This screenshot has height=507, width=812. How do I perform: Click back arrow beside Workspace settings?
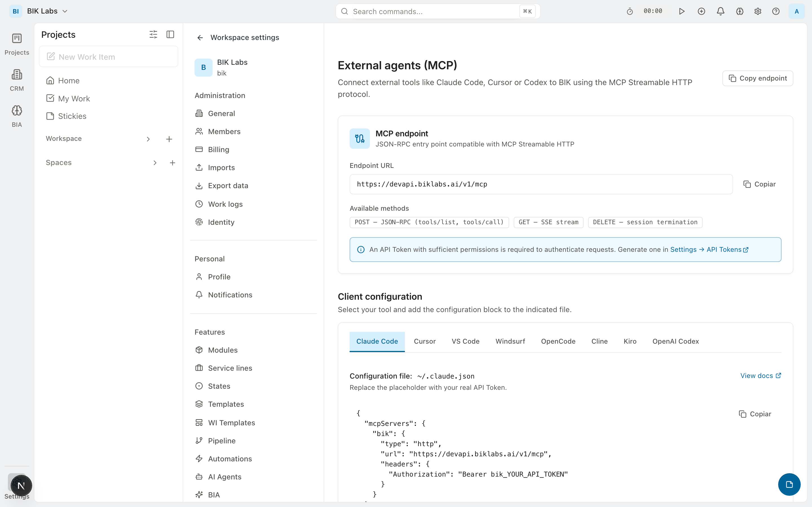point(200,37)
